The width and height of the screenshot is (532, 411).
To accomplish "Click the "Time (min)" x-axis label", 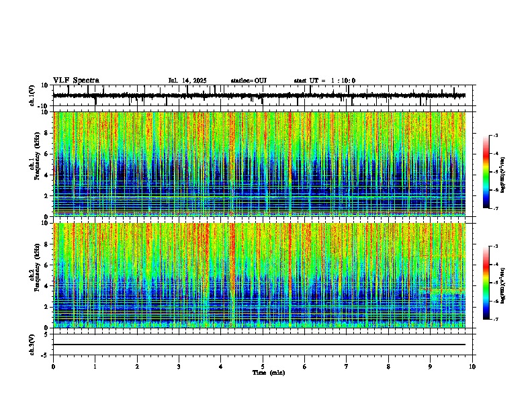I will click(269, 373).
